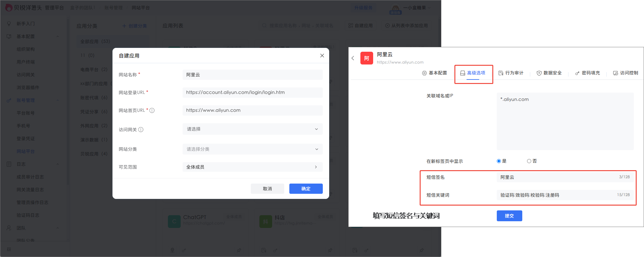
Task: Click https://www.aliyun.com link under 阿里云
Action: click(400, 62)
